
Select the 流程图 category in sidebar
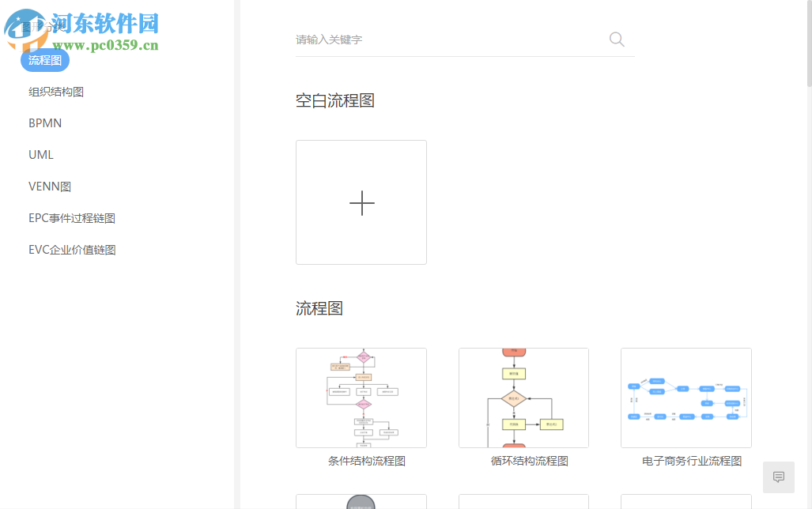pyautogui.click(x=44, y=60)
